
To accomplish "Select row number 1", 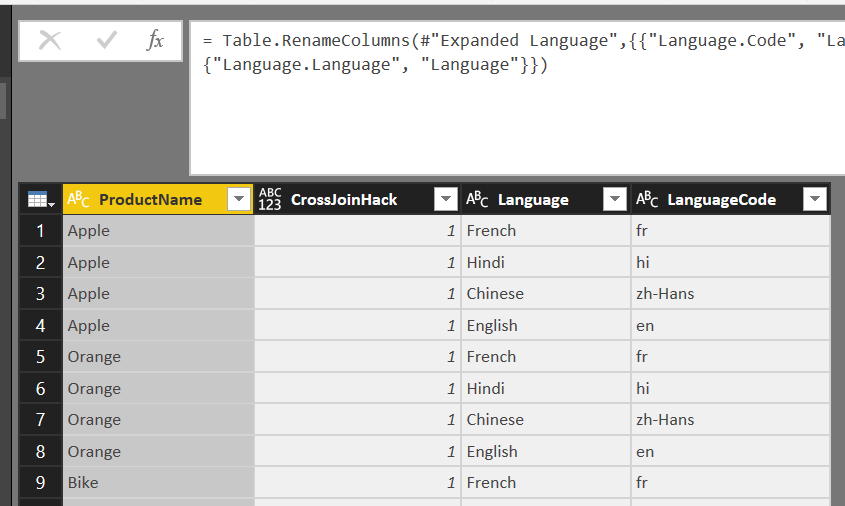I will [41, 231].
